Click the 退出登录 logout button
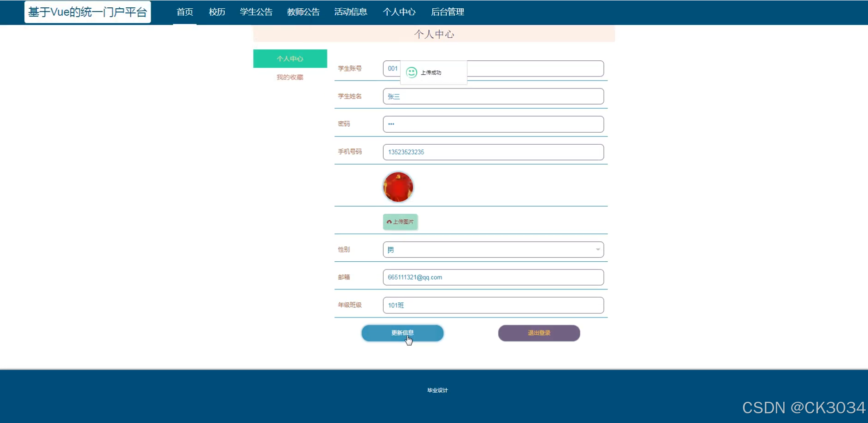The width and height of the screenshot is (868, 423). click(x=538, y=333)
